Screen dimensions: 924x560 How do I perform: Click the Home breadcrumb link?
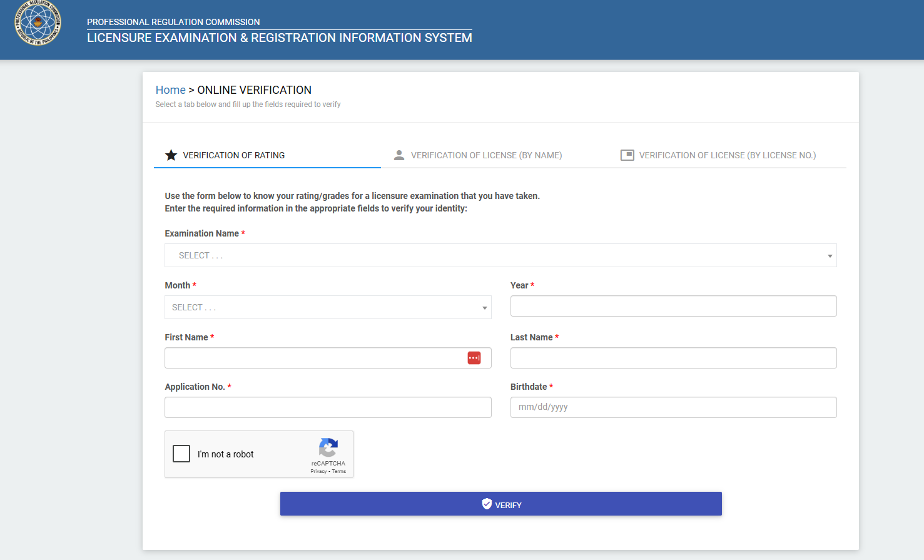[x=170, y=89]
